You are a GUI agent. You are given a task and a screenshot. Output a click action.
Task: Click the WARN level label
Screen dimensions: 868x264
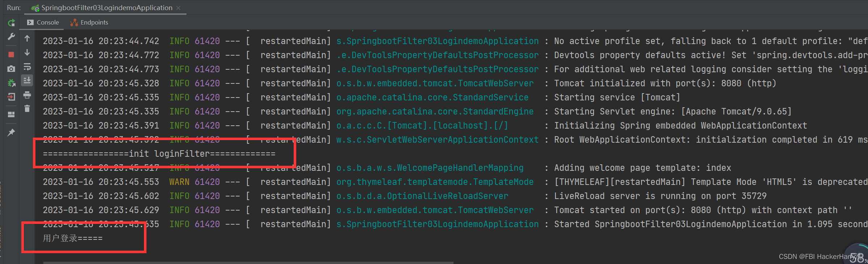click(179, 182)
